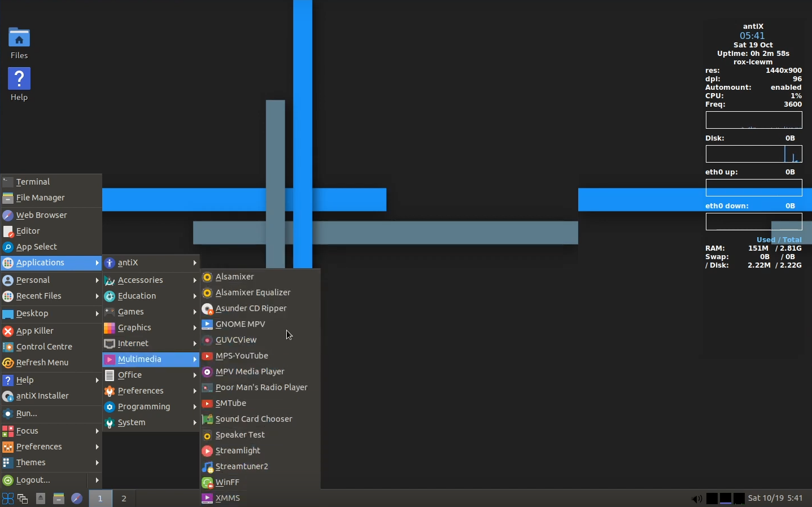Click the taskbar start menu button
Viewport: 812px width, 507px height.
click(x=8, y=499)
